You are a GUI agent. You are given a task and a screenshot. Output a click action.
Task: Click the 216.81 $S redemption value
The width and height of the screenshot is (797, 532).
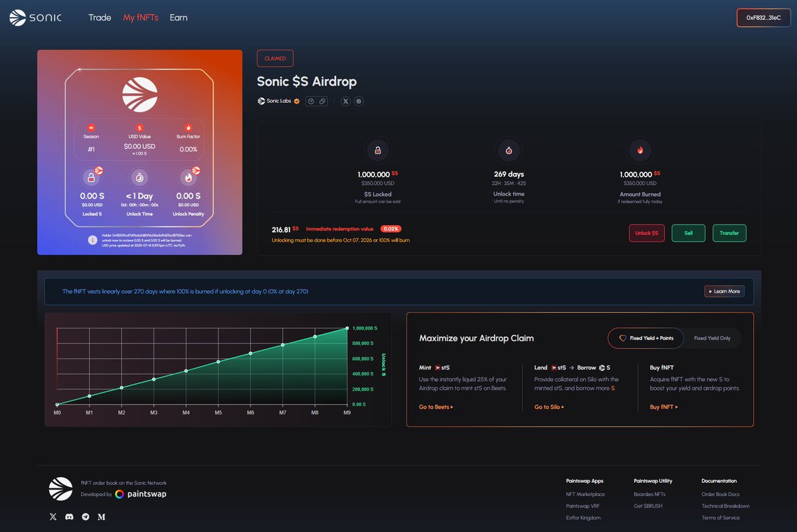[286, 229]
